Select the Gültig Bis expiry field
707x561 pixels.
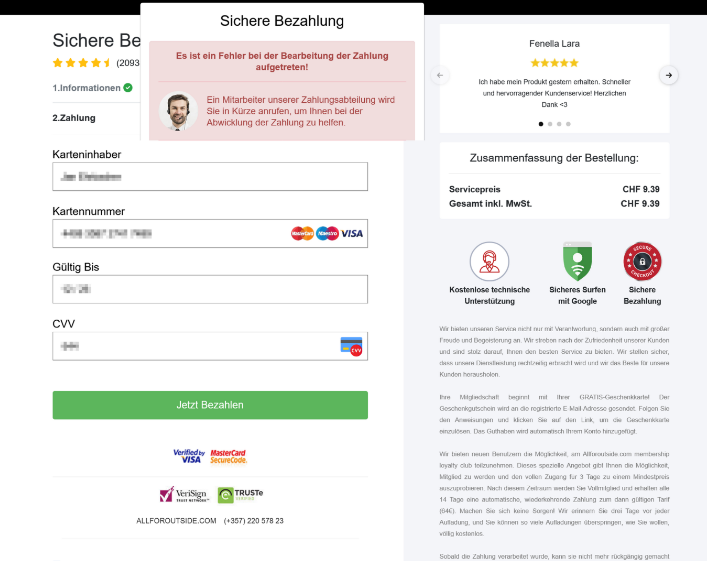tap(210, 289)
